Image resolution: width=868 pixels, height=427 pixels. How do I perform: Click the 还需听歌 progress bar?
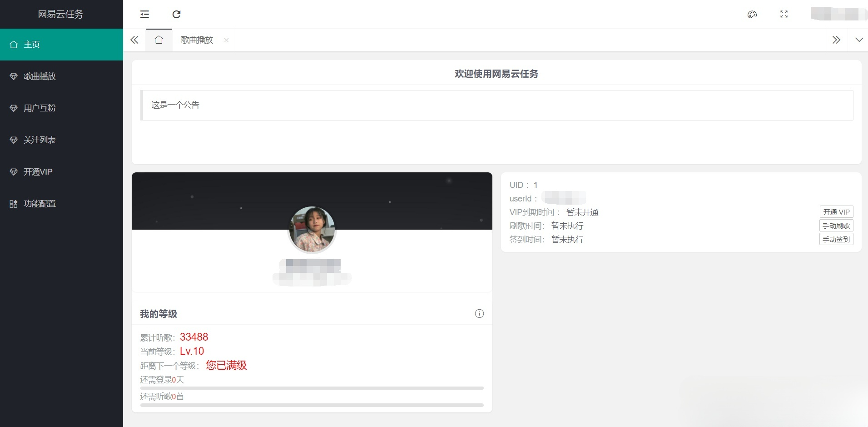(x=312, y=405)
